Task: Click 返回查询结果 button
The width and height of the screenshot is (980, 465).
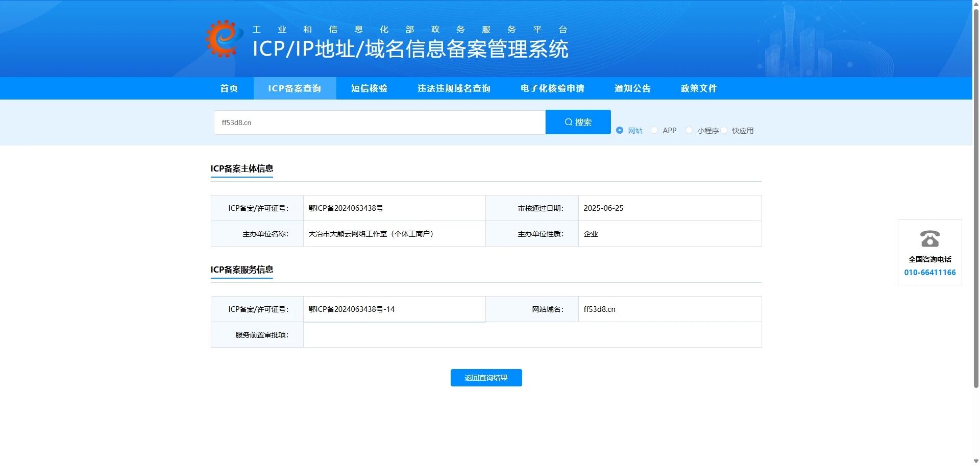Action: (x=486, y=378)
